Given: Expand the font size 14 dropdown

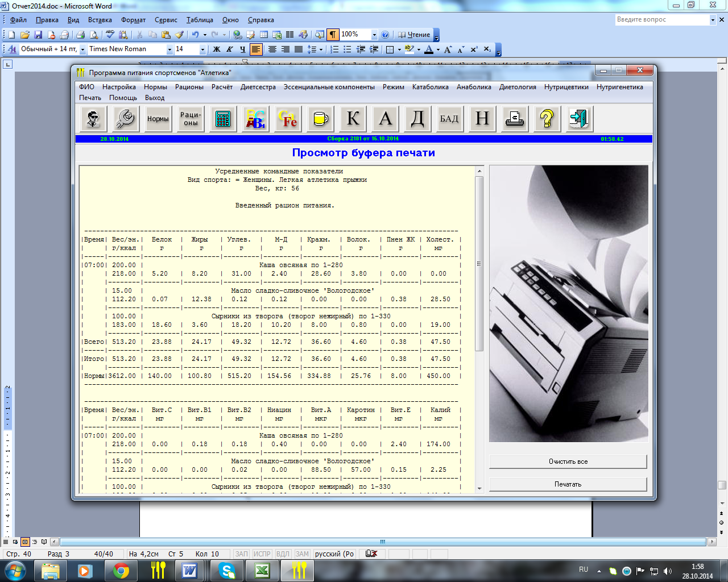Looking at the screenshot, I should (202, 49).
